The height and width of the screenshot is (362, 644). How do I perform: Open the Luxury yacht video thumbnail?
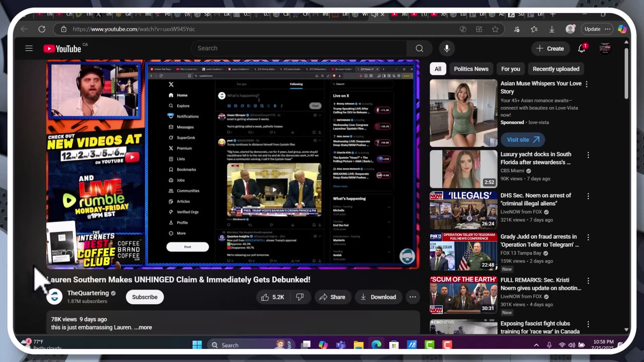point(463,169)
